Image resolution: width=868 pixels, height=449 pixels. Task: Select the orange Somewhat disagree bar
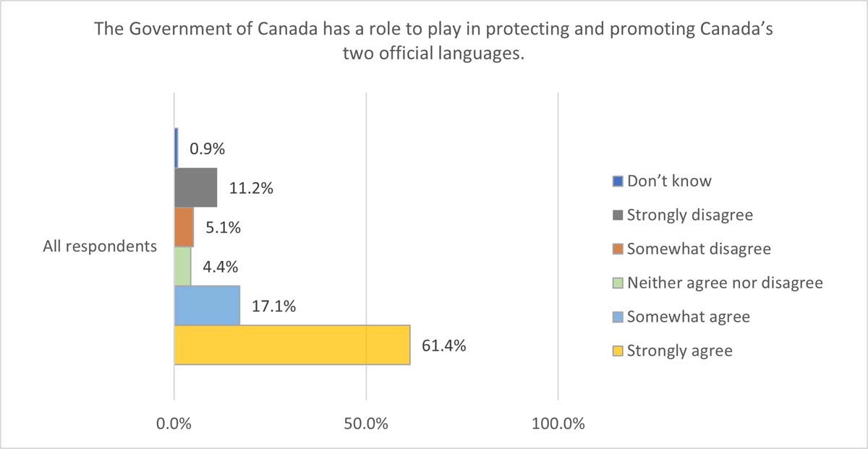point(184,227)
